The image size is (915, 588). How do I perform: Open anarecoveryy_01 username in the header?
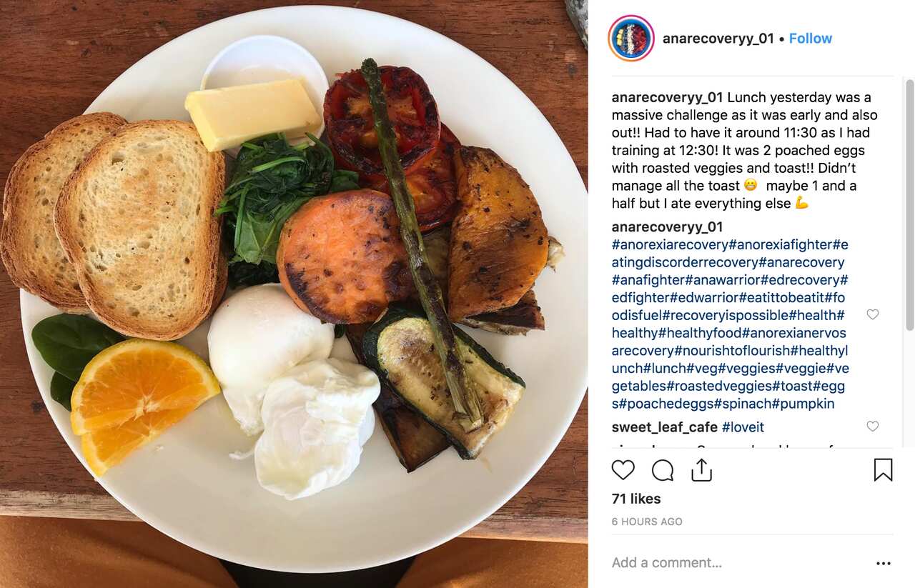(x=718, y=39)
